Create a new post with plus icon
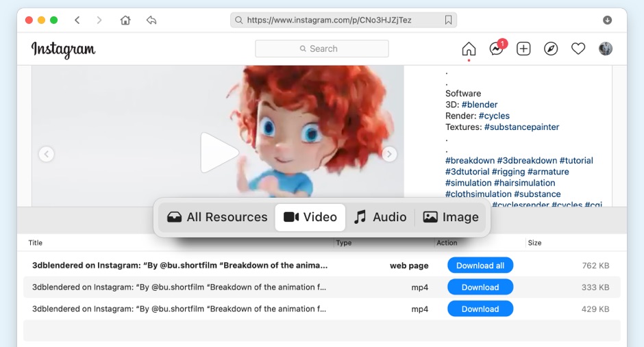The width and height of the screenshot is (644, 347). click(x=523, y=49)
